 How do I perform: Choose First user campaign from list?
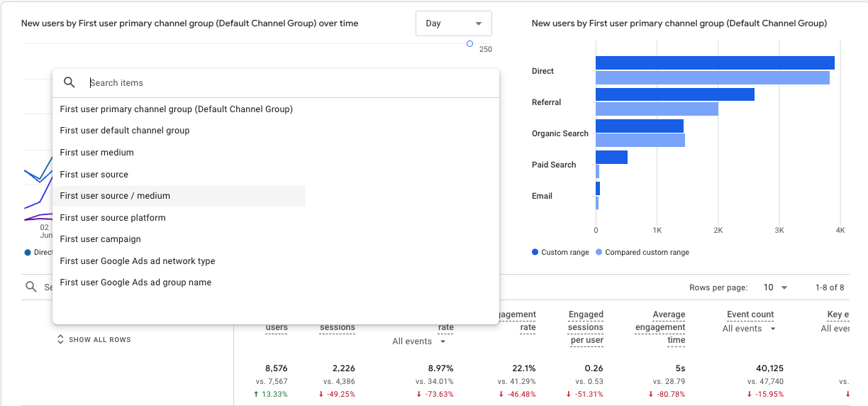point(100,239)
